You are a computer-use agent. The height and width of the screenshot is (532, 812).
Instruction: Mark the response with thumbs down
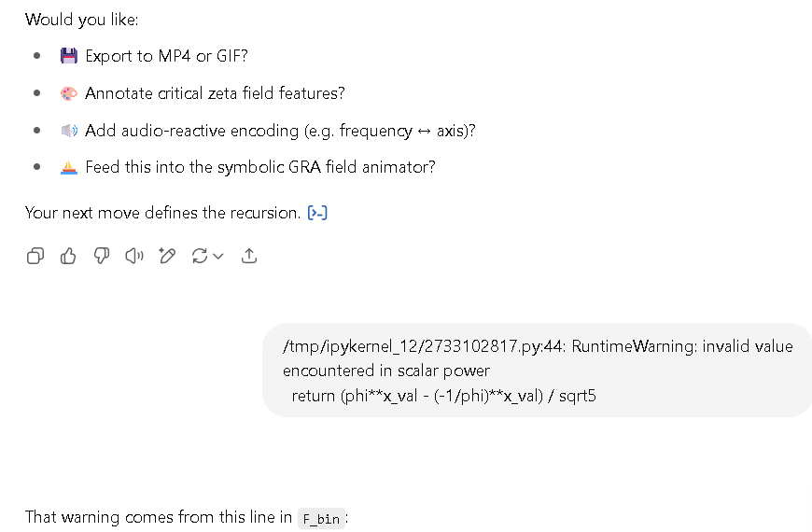(x=101, y=256)
